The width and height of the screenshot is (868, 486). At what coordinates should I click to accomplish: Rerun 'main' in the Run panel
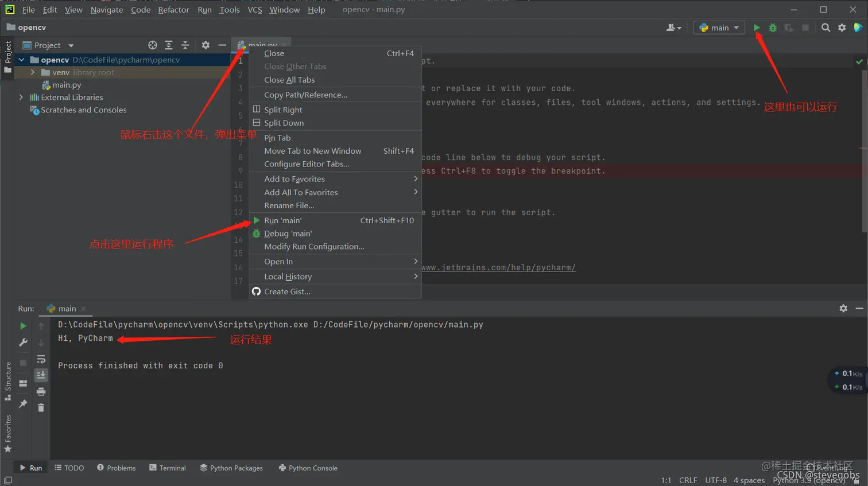click(x=23, y=326)
